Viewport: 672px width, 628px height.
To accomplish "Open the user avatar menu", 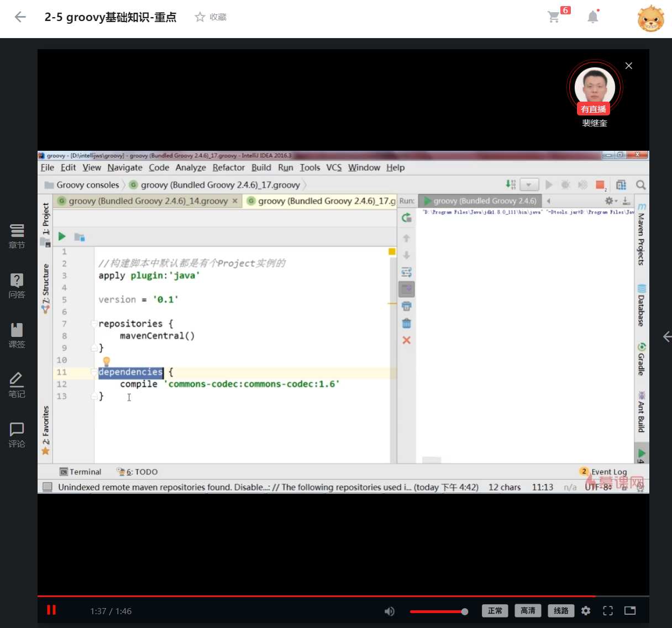I will pos(650,18).
